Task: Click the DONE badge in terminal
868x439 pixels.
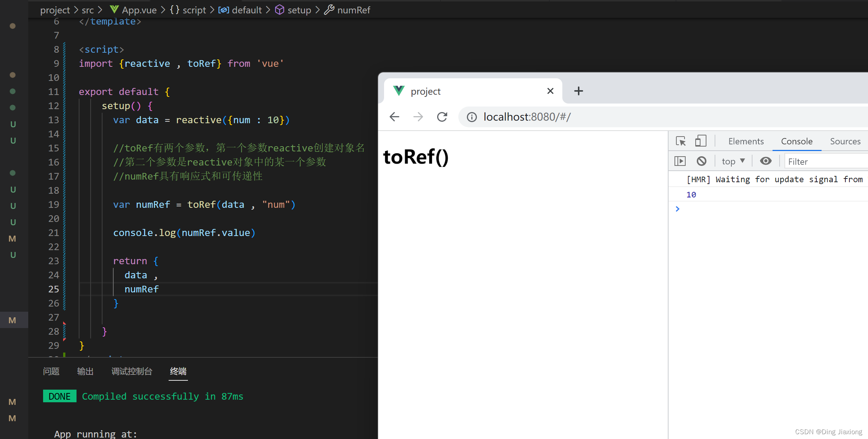Action: click(x=59, y=396)
